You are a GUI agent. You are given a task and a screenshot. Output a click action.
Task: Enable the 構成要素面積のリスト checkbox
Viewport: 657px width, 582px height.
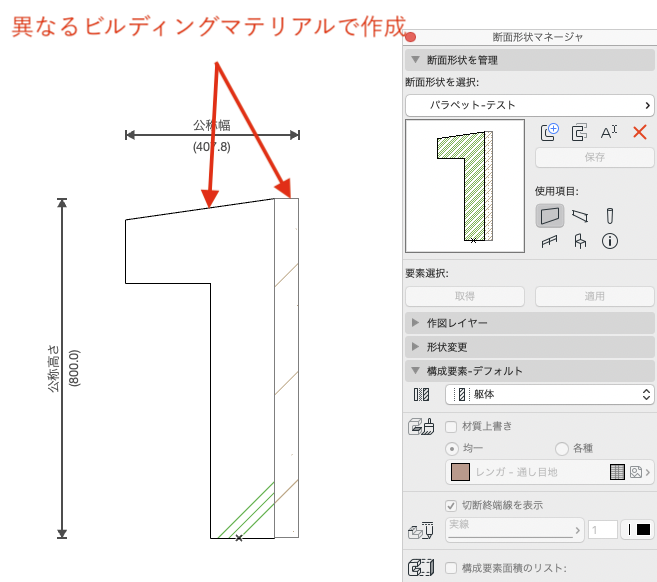(451, 568)
